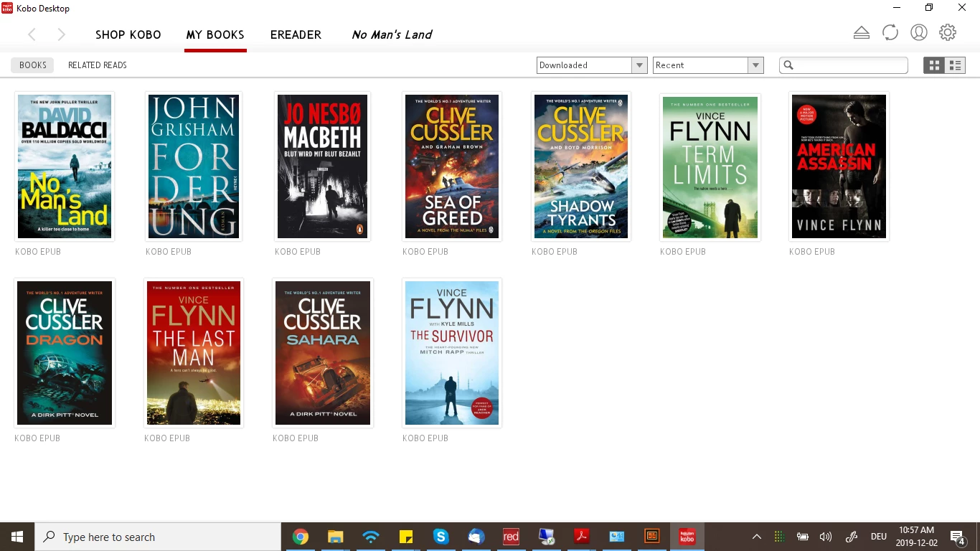Click the Windows taskbar search box

pos(158,537)
